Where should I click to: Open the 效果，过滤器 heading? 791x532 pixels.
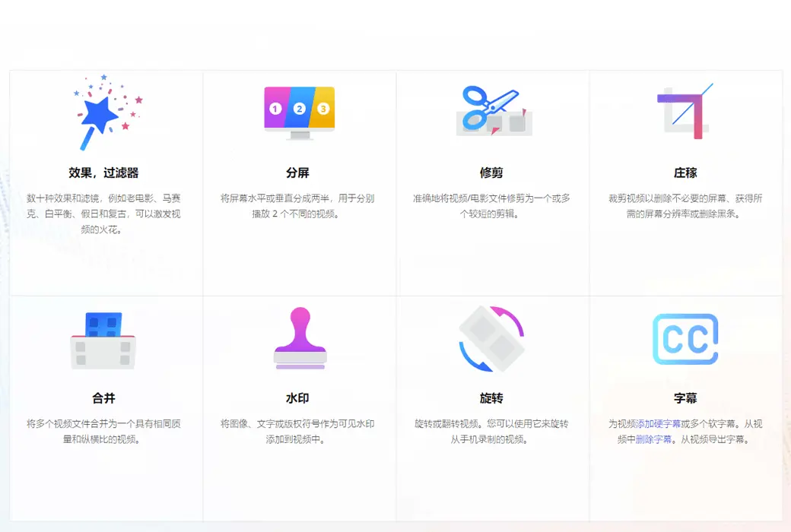coord(103,173)
